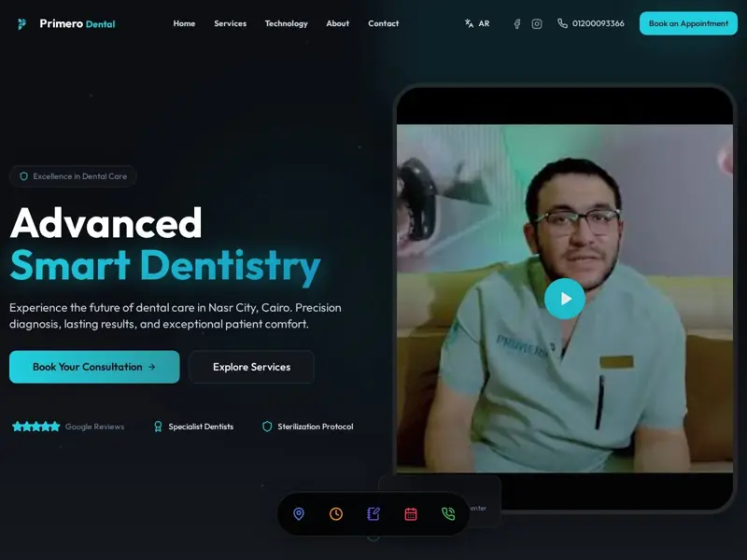
Task: Open the About menu item
Action: tap(338, 23)
